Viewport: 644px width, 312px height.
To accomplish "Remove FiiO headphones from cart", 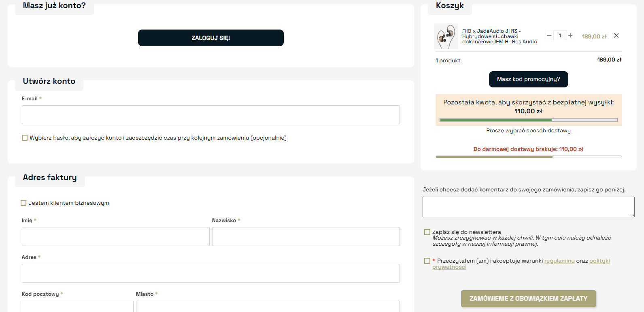I will point(616,36).
